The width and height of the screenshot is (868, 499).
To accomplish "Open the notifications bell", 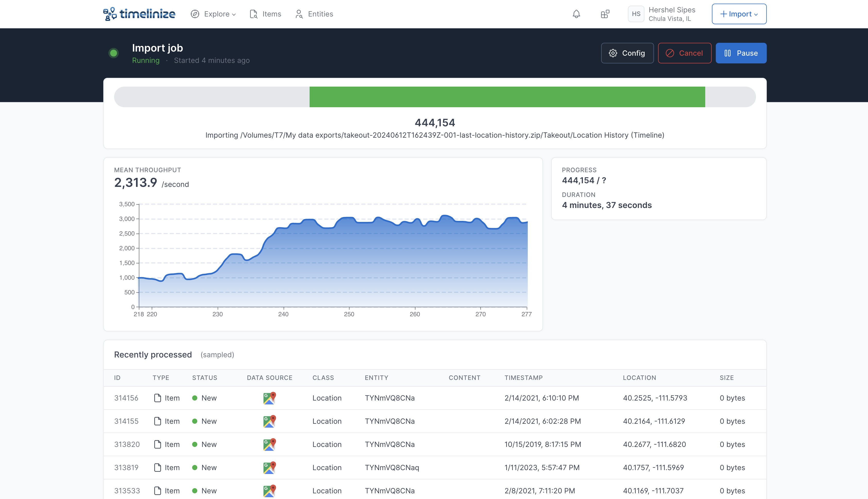I will point(576,14).
